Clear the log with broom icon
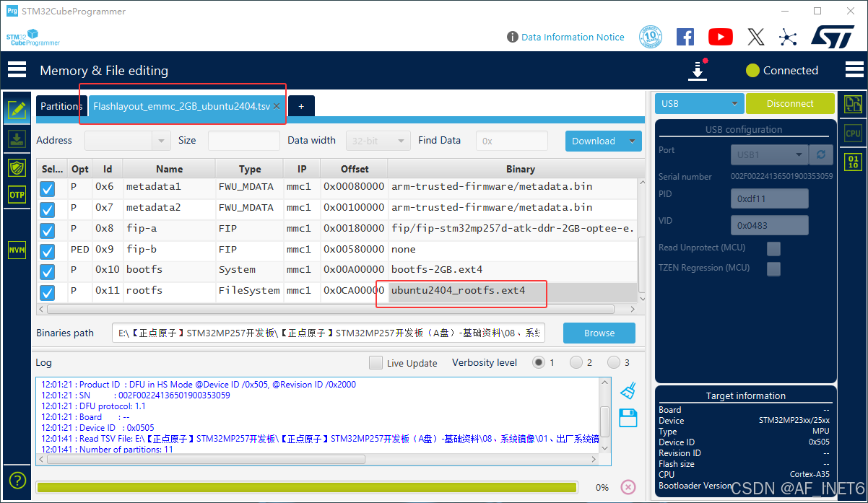Viewport: 868px width, 503px height. [x=628, y=391]
